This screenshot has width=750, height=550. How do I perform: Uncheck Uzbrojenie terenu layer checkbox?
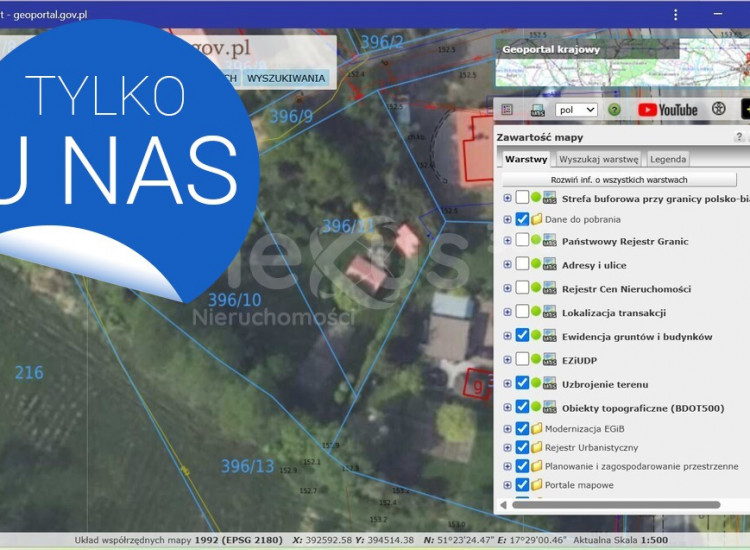522,383
